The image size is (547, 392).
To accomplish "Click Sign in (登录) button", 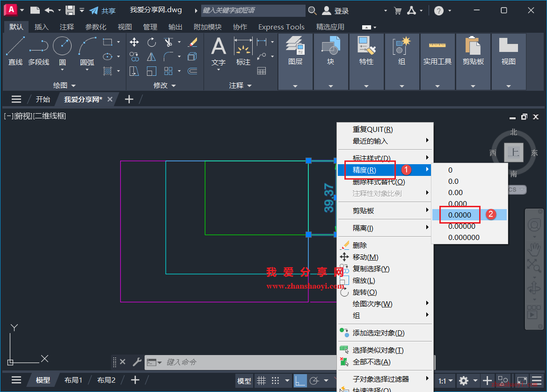I will (335, 10).
